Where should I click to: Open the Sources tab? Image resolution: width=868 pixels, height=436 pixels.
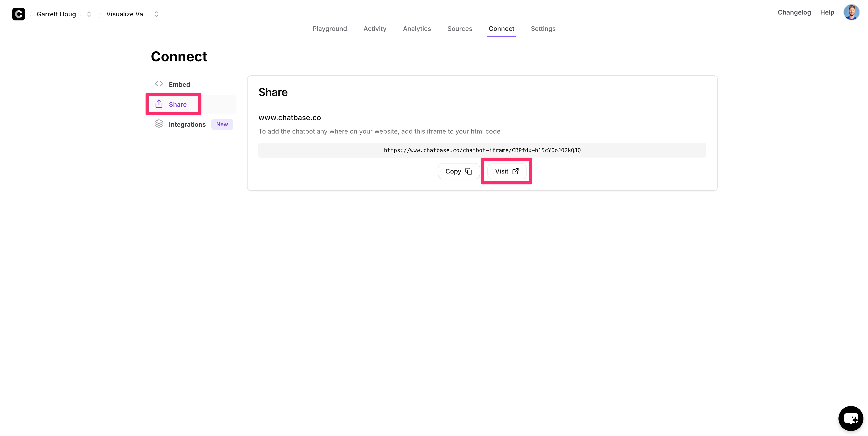coord(460,29)
